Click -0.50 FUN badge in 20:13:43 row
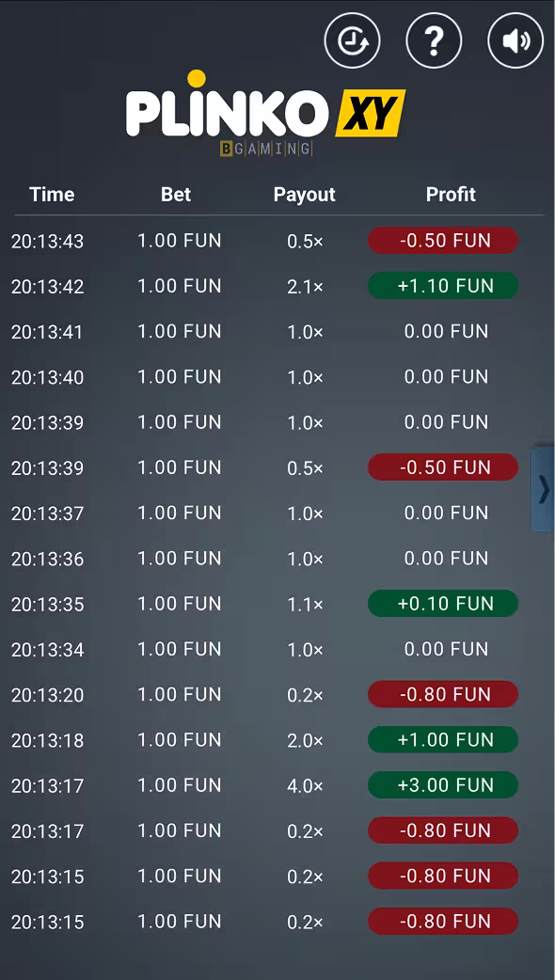This screenshot has height=980, width=555. pos(443,241)
